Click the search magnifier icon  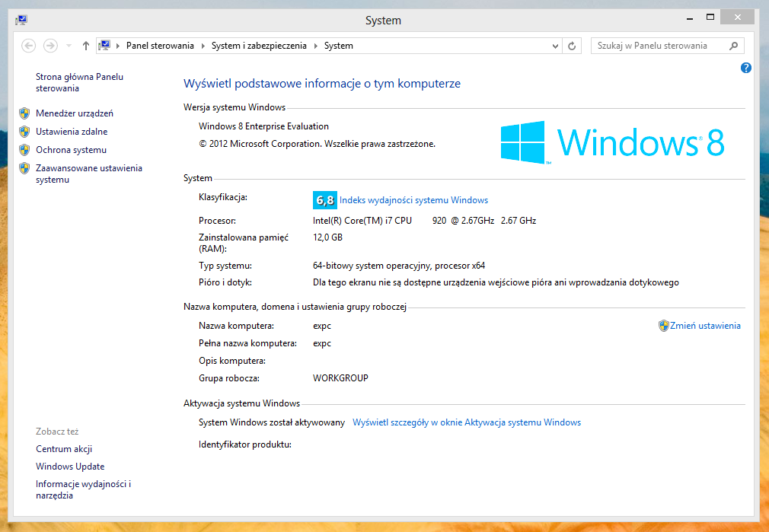[734, 46]
